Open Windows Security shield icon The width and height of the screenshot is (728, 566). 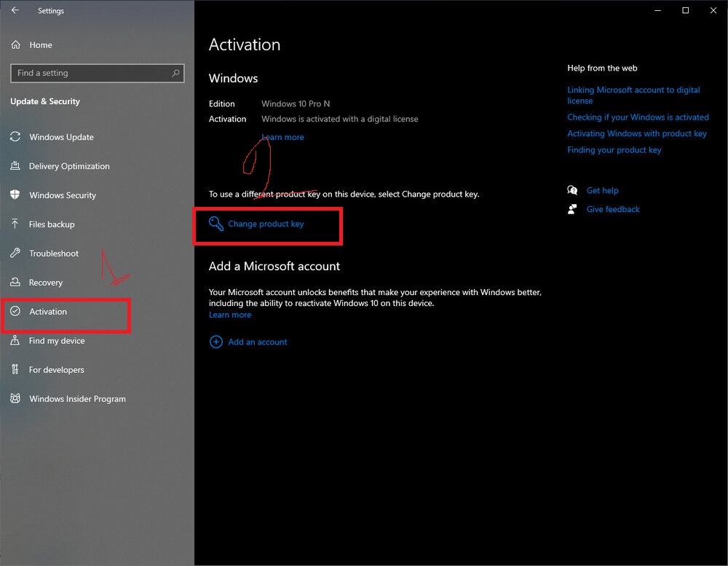15,194
